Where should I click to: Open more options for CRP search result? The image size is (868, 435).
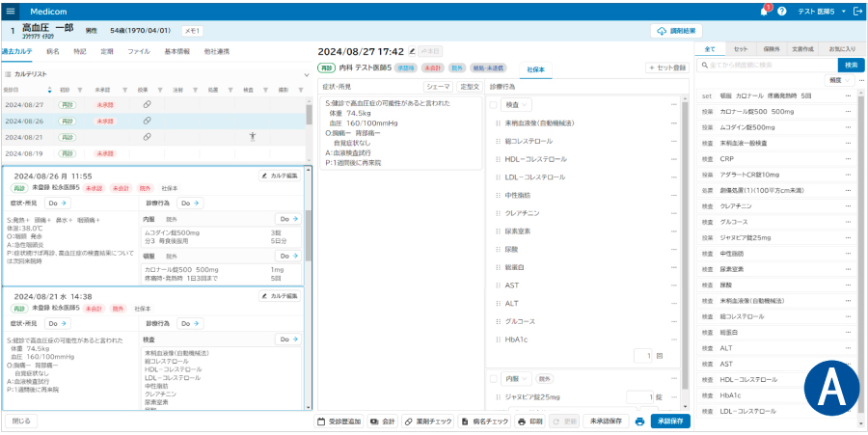click(x=848, y=159)
